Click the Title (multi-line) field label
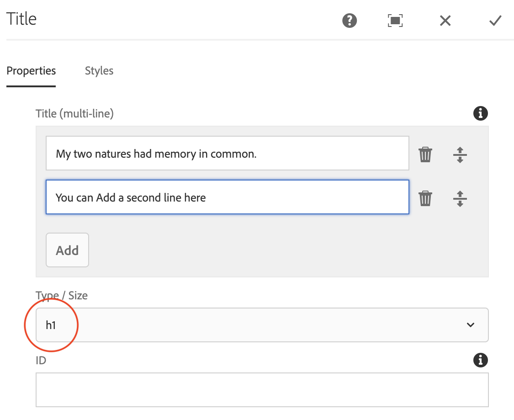514x420 pixels. click(x=74, y=113)
